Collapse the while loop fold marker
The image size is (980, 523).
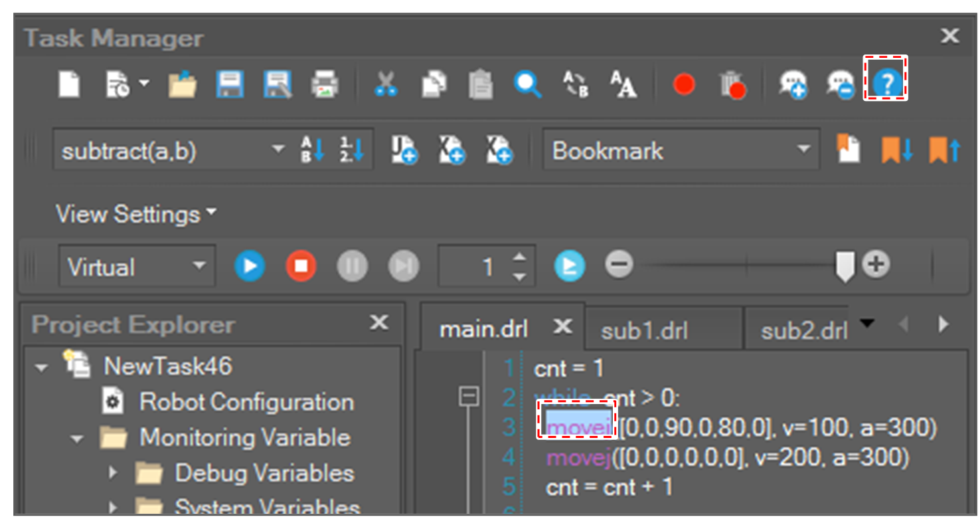(x=469, y=397)
